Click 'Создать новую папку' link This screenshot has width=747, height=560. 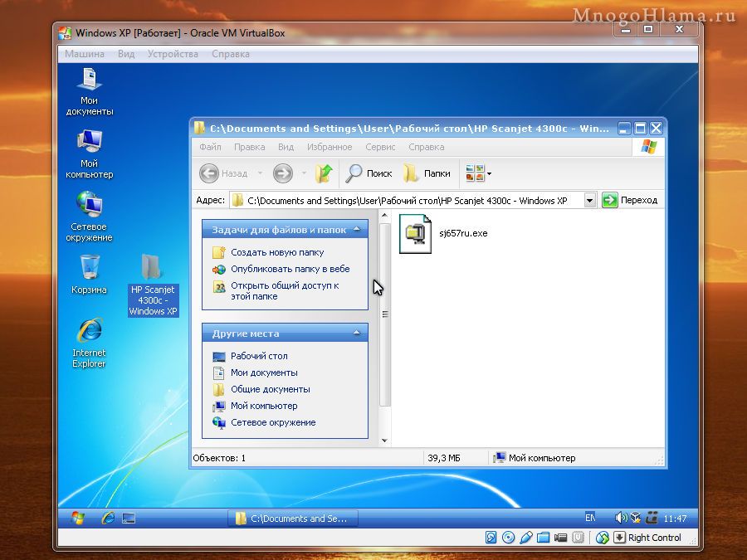277,252
